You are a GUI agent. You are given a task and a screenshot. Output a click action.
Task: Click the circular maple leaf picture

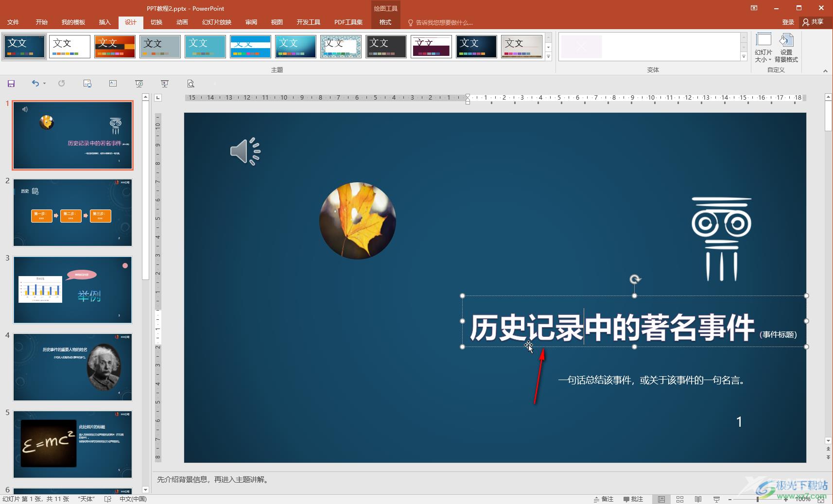tap(357, 221)
